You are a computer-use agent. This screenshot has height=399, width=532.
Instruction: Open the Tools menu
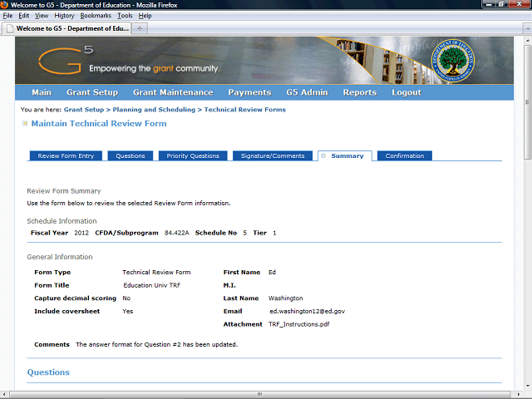[x=125, y=16]
